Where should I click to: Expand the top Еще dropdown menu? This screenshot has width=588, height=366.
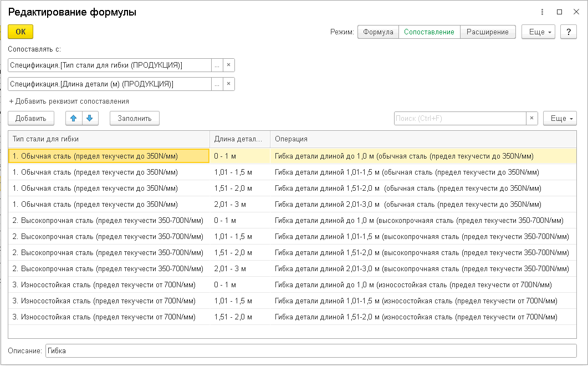coord(538,32)
